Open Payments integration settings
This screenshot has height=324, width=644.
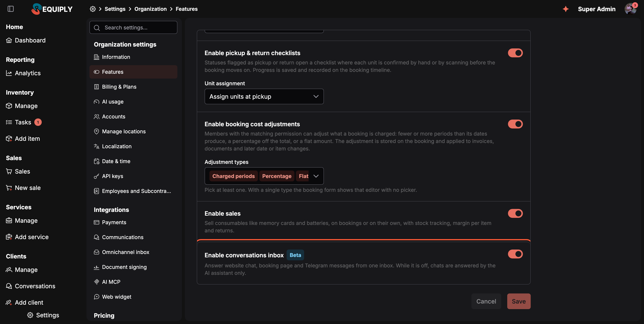[x=133, y=222]
